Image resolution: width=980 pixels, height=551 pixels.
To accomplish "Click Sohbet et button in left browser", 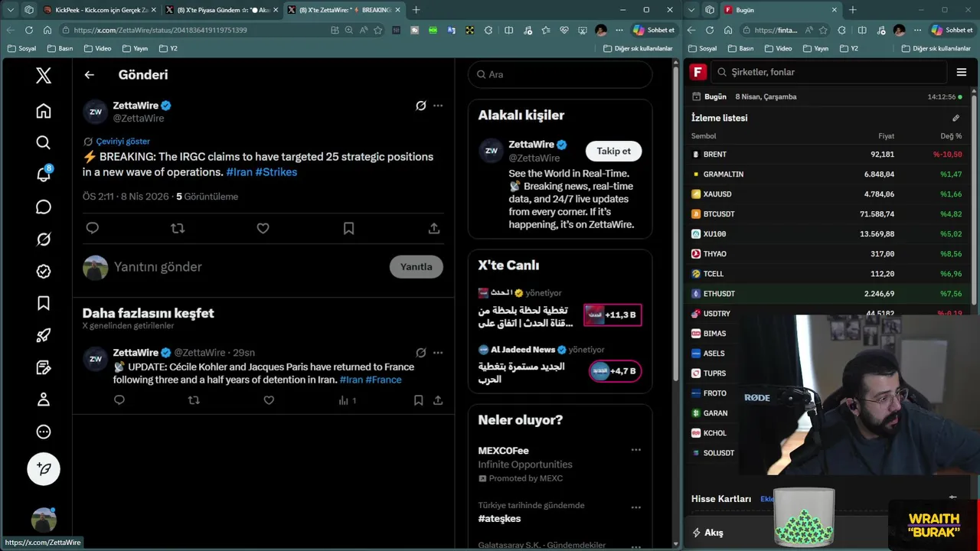I will pyautogui.click(x=654, y=30).
